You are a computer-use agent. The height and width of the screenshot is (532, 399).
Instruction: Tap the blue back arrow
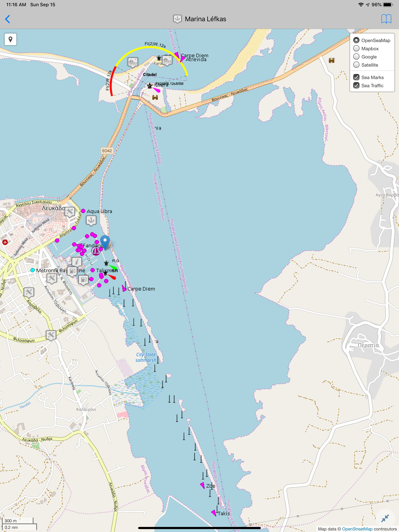[8, 19]
